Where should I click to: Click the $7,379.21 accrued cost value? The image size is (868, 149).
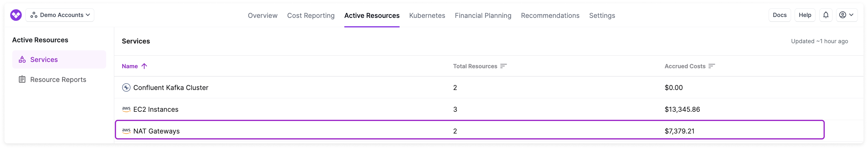pyautogui.click(x=679, y=131)
